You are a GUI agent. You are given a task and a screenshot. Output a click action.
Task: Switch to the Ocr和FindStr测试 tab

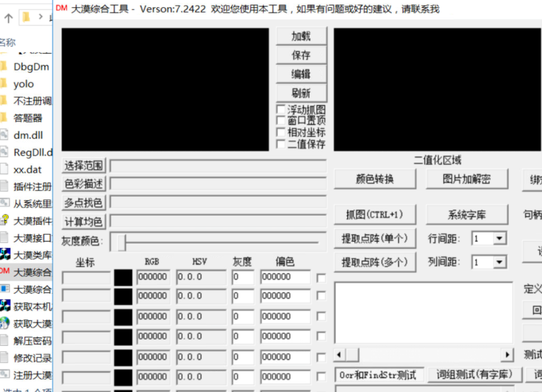click(379, 375)
